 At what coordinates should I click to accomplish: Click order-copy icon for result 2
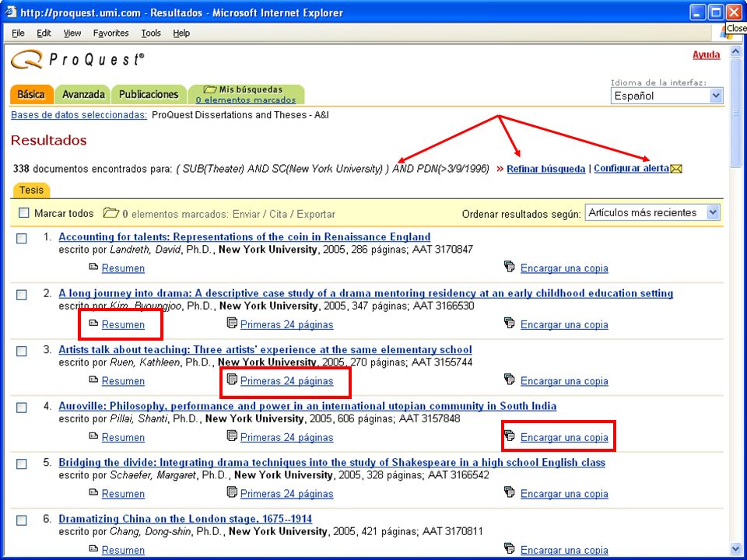pyautogui.click(x=509, y=324)
